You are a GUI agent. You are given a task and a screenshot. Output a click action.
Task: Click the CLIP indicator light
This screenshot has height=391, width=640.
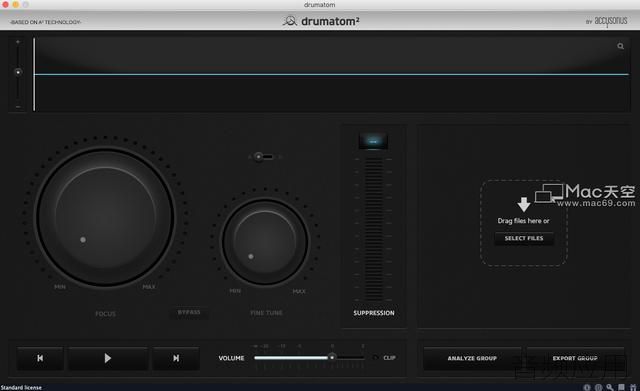(x=375, y=358)
